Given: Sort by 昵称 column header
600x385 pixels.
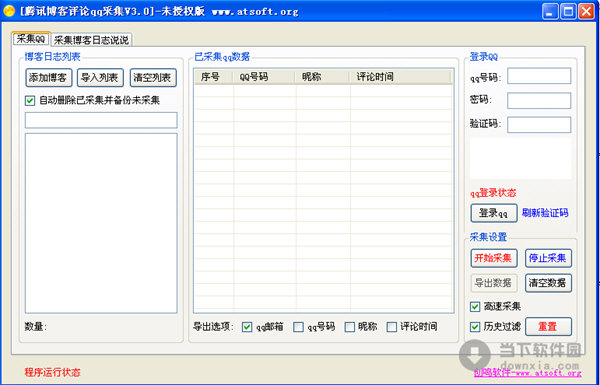Looking at the screenshot, I should point(322,77).
